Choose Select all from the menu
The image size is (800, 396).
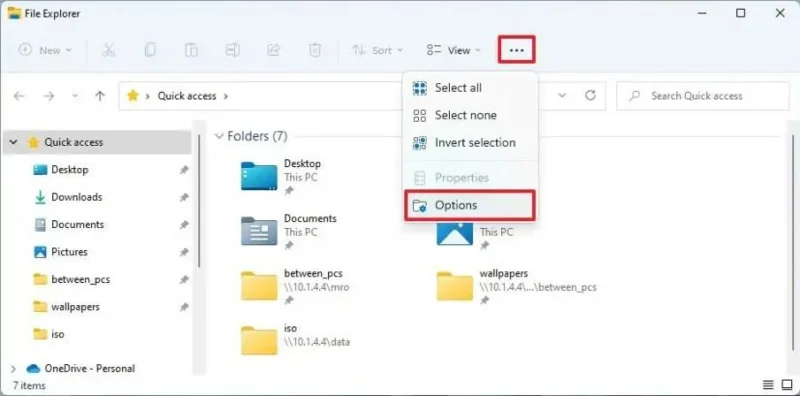click(470, 88)
